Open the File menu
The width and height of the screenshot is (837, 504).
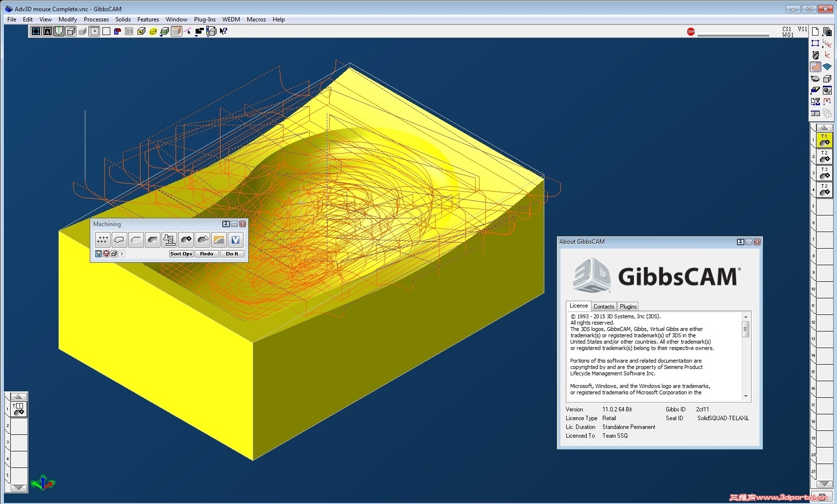pyautogui.click(x=12, y=19)
